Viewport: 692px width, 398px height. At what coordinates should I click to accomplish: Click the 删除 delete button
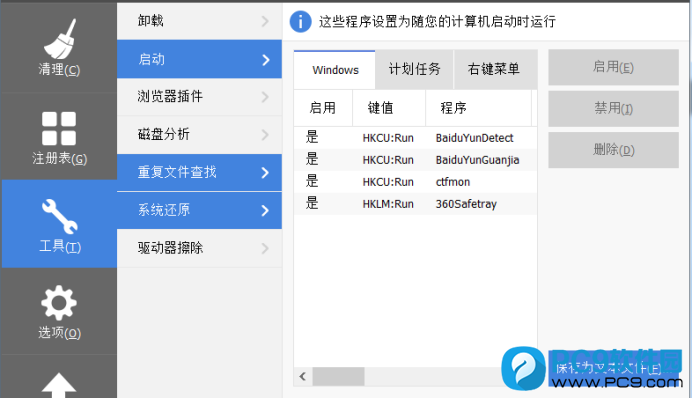click(x=613, y=150)
